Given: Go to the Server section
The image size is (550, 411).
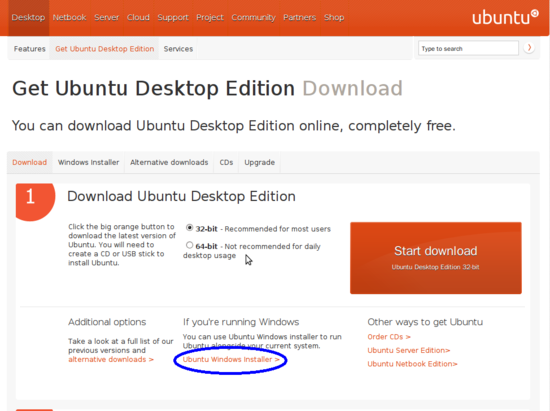Looking at the screenshot, I should (107, 18).
